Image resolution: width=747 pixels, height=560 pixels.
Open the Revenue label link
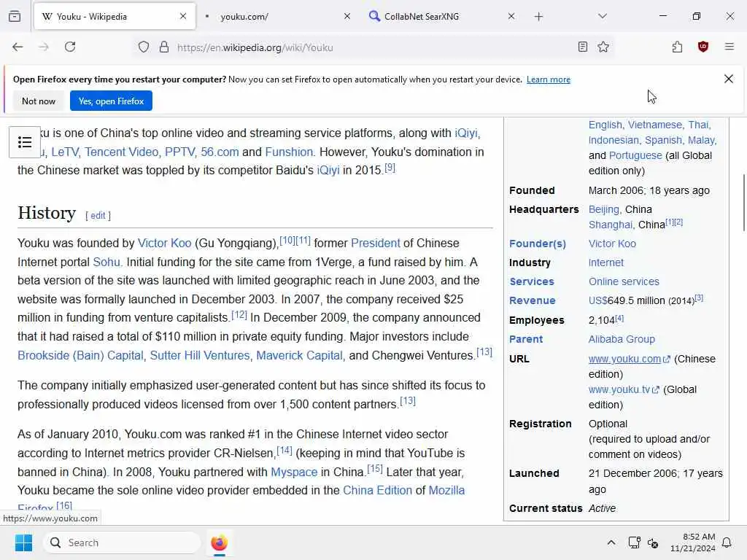click(532, 301)
